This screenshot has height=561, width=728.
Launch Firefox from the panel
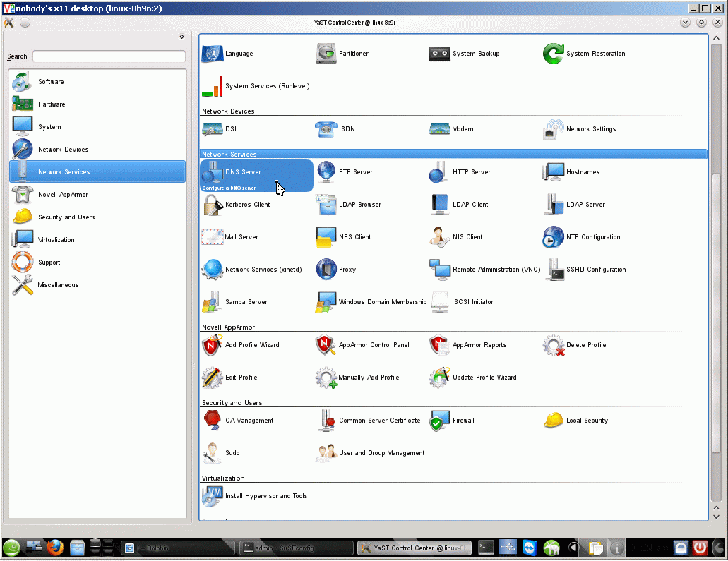click(x=54, y=548)
